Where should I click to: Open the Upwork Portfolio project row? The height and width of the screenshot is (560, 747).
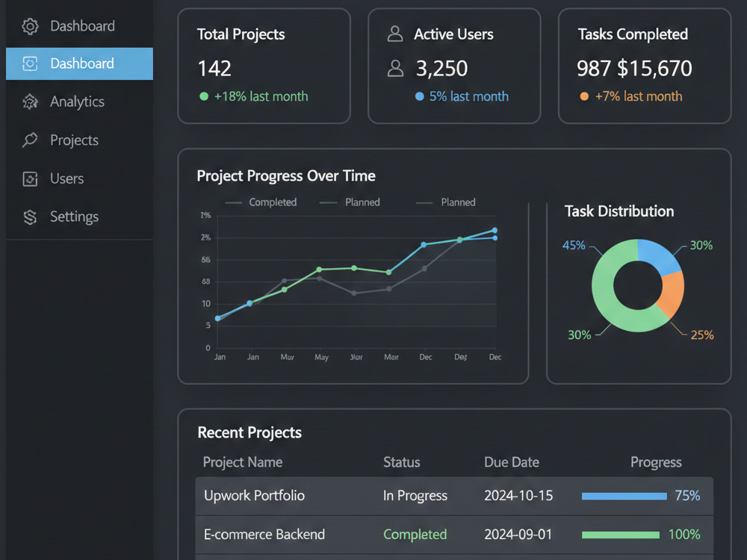tap(454, 497)
